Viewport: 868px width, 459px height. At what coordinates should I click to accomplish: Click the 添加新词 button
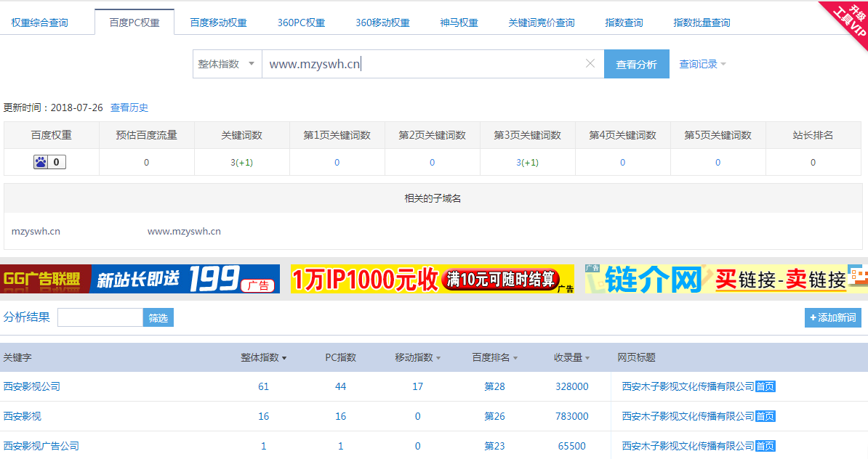[x=832, y=317]
